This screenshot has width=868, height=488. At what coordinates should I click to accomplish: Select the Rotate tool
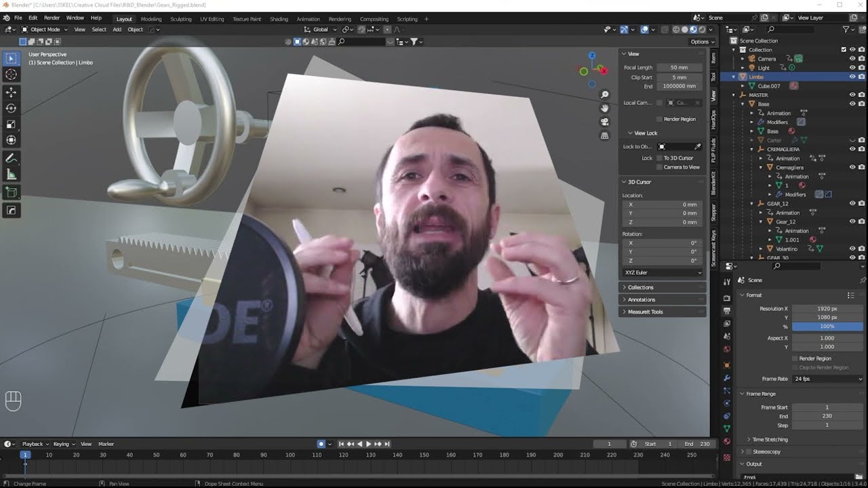tap(12, 108)
